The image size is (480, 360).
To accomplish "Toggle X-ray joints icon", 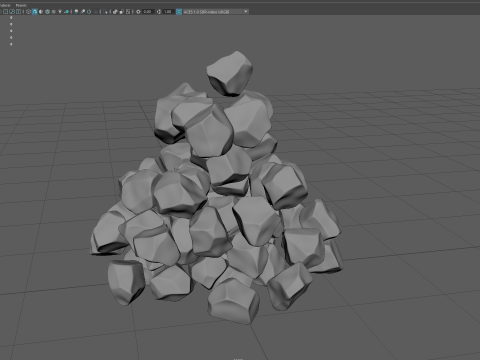I will pos(128,12).
